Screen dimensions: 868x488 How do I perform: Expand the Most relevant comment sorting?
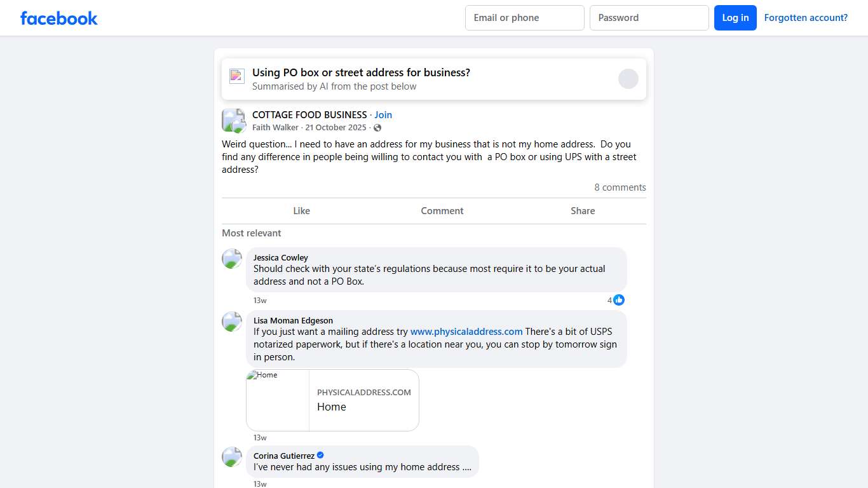(x=251, y=233)
